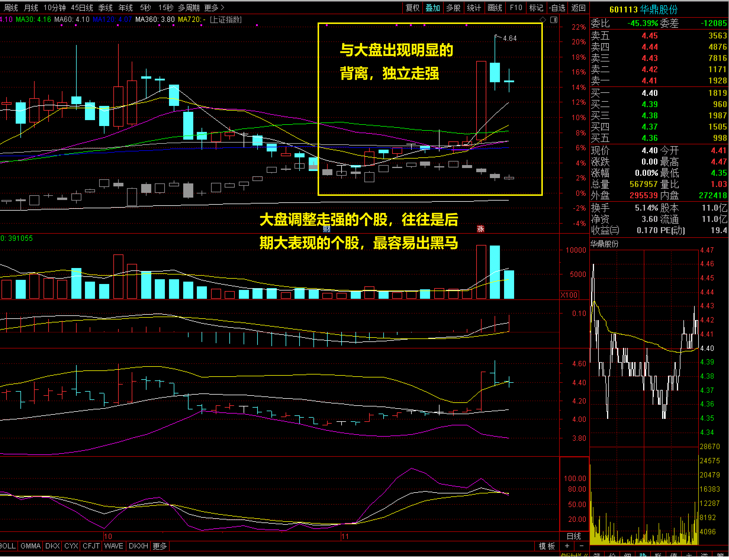The image size is (729, 560).
Task: Click the 财 marker icon on chart
Action: 326,229
